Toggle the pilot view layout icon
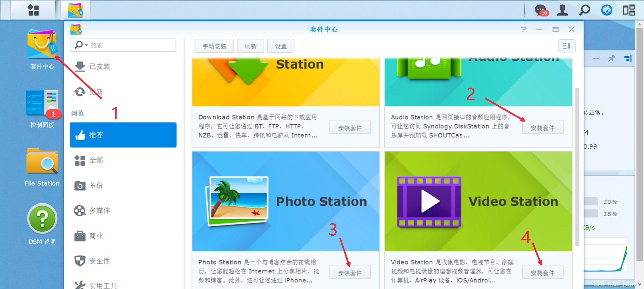644x289 pixels. tap(629, 10)
